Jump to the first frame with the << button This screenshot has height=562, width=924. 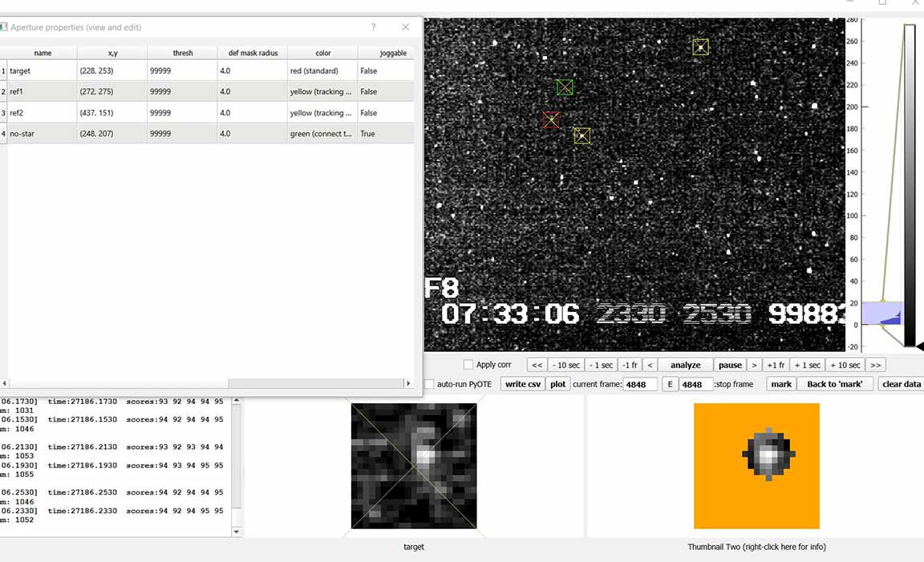click(537, 365)
